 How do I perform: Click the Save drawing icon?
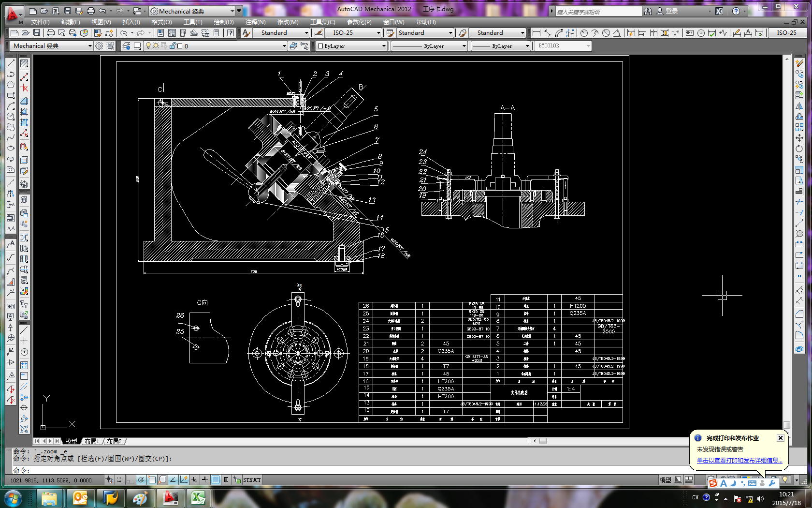click(36, 33)
